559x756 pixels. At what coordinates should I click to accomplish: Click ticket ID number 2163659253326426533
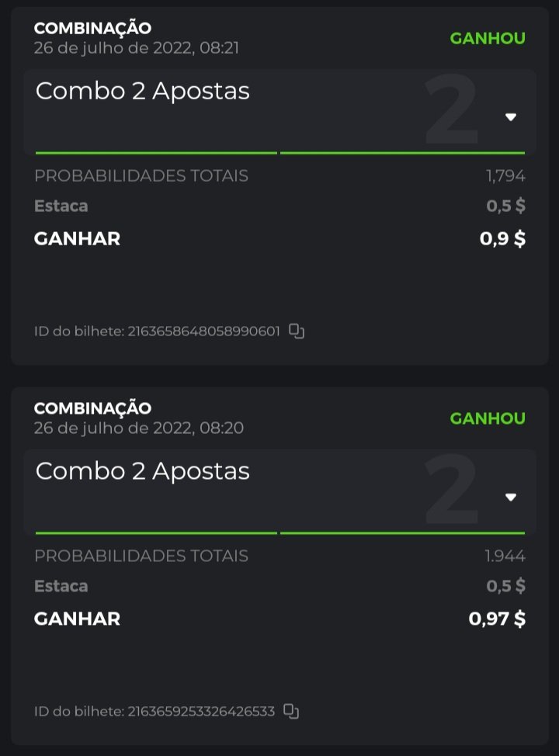[201, 712]
